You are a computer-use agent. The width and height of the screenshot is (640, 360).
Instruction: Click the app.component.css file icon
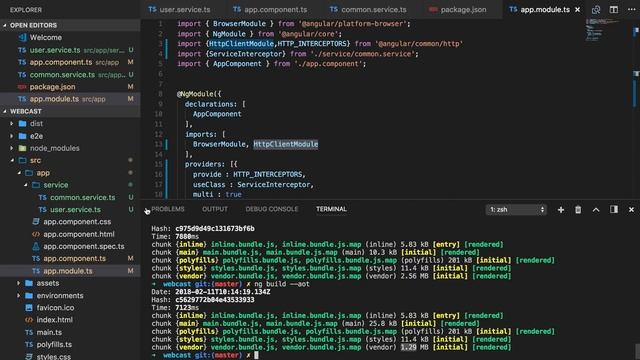[36, 222]
